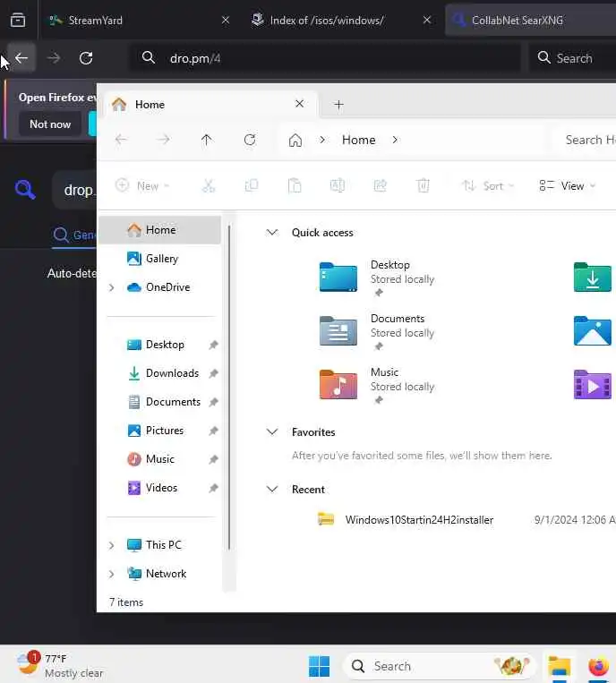Click the Firefox Search box
Viewport: 616px width, 683px height.
click(572, 58)
